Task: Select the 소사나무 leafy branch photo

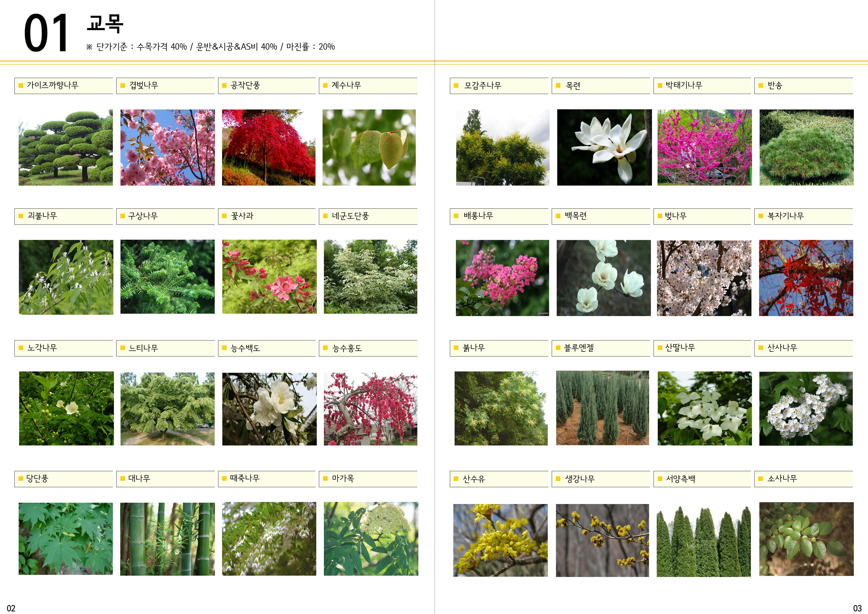Action: click(x=806, y=539)
